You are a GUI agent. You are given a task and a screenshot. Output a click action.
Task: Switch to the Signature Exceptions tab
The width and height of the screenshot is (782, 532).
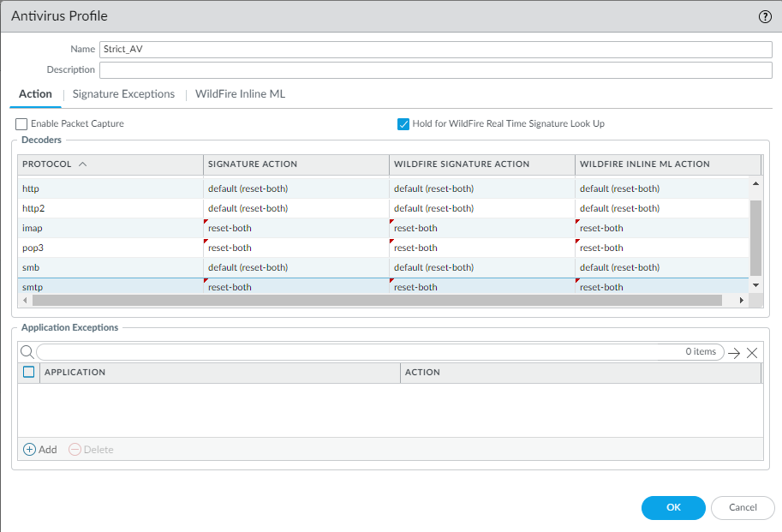coord(123,94)
